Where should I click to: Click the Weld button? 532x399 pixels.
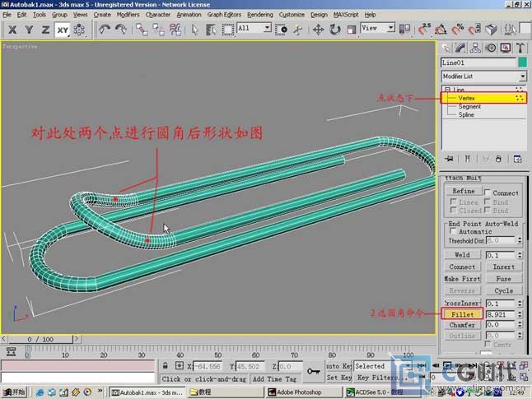[x=463, y=255]
